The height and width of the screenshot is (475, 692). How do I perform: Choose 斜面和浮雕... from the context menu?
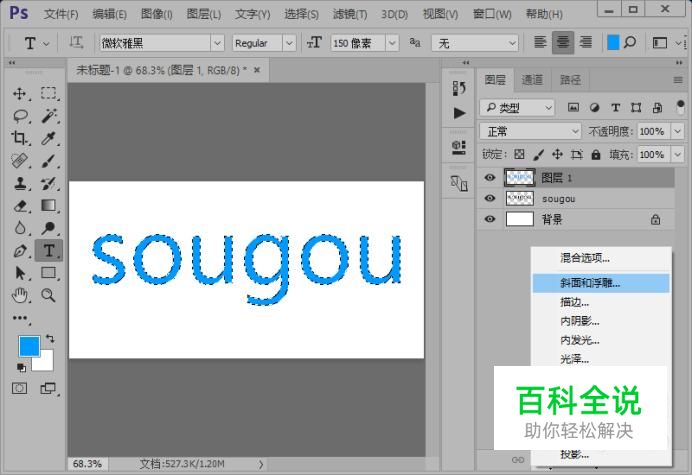coord(601,283)
